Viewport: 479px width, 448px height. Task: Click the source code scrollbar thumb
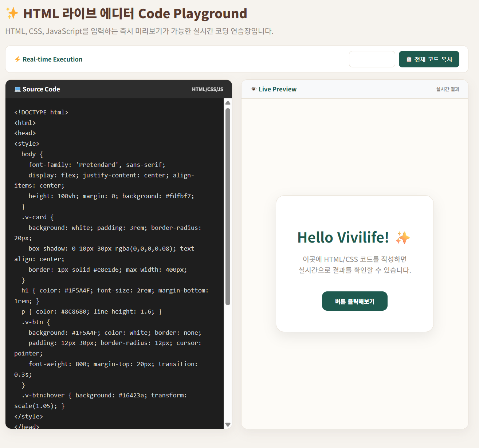pos(228,207)
